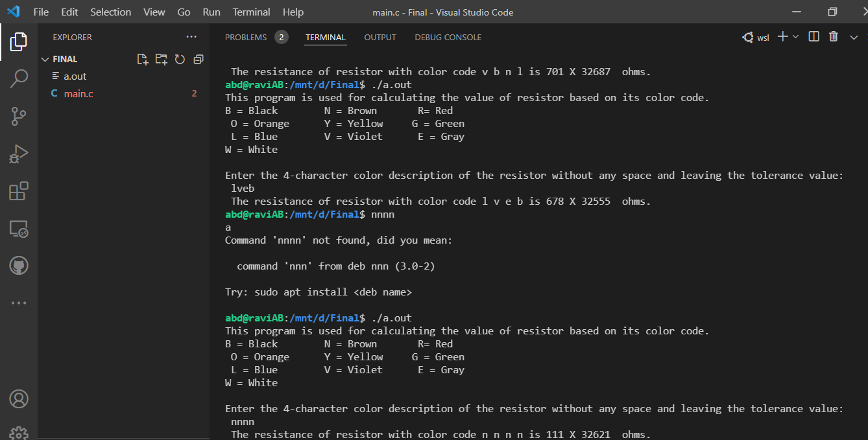Image resolution: width=868 pixels, height=440 pixels.
Task: Collapse the panel using chevron icon
Action: [854, 37]
